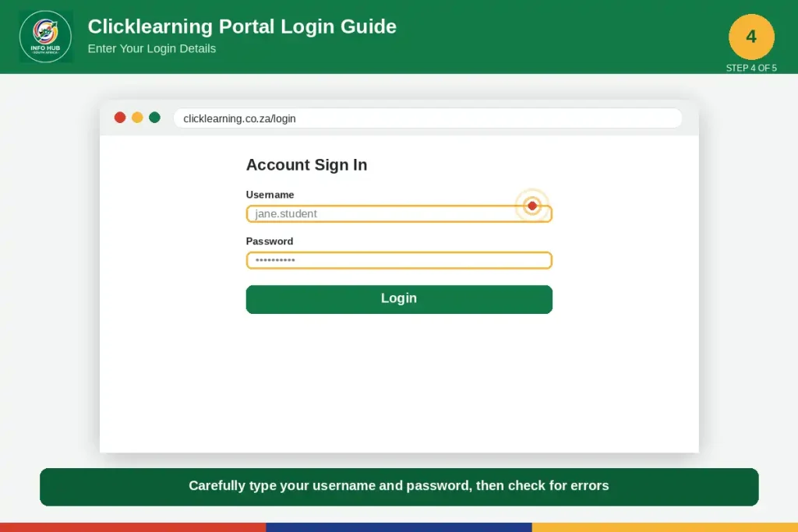Click the Password label
The height and width of the screenshot is (532, 798).
pyautogui.click(x=269, y=241)
